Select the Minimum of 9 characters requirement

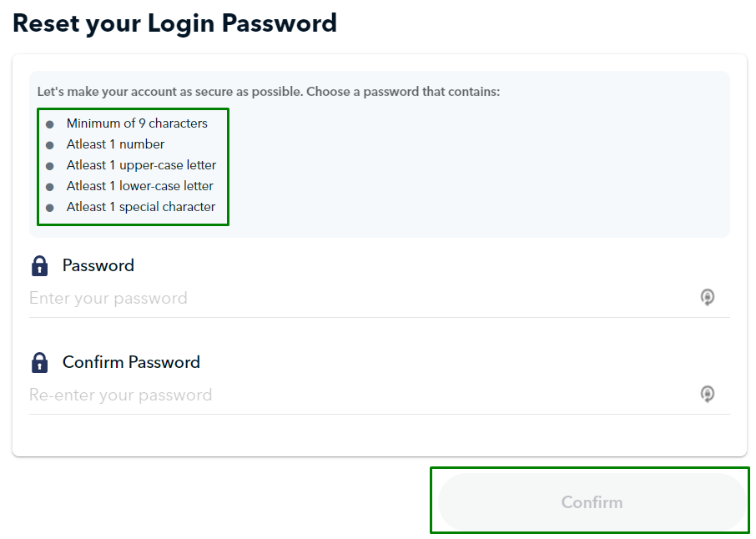coord(137,123)
